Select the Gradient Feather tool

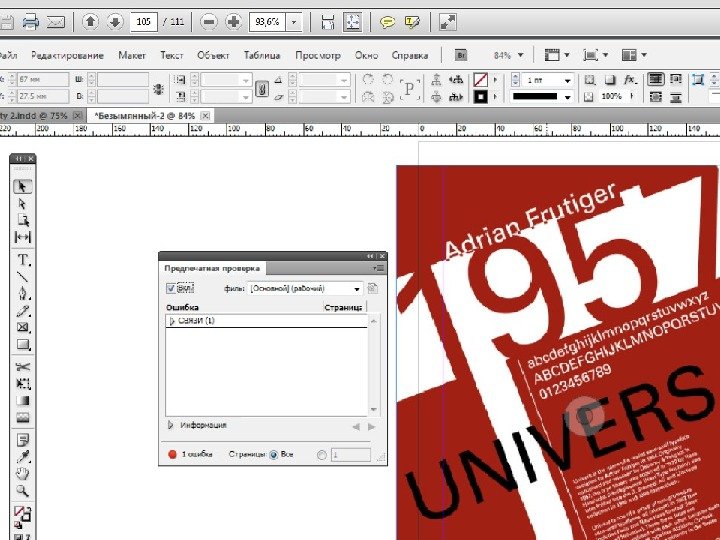point(22,417)
